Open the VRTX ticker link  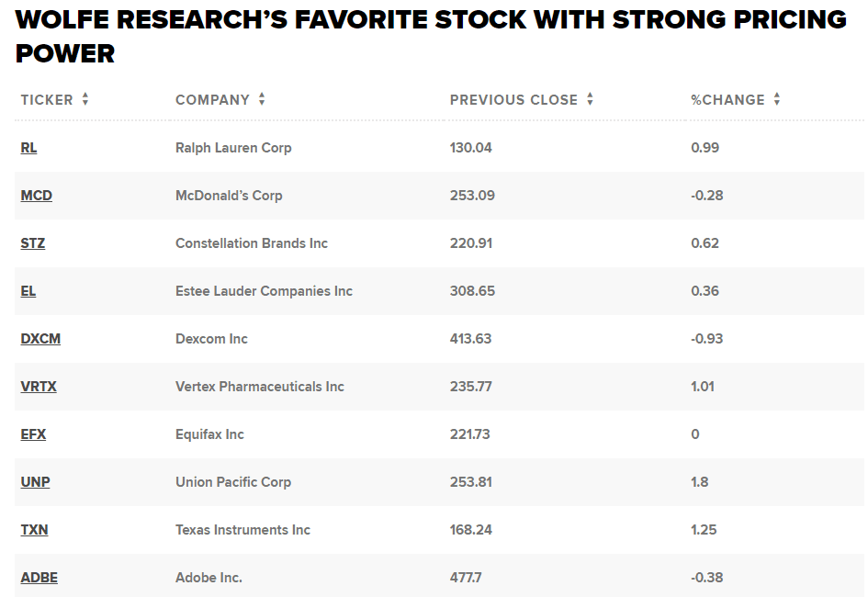pos(39,387)
